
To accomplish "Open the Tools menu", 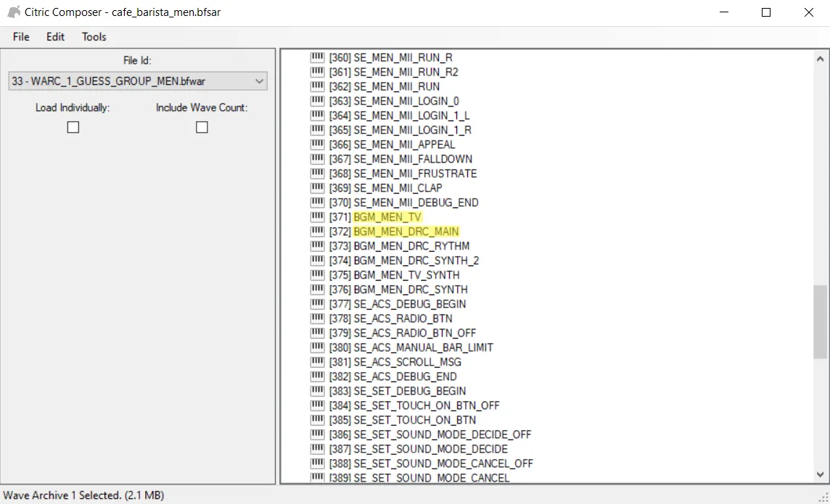I will coord(94,37).
